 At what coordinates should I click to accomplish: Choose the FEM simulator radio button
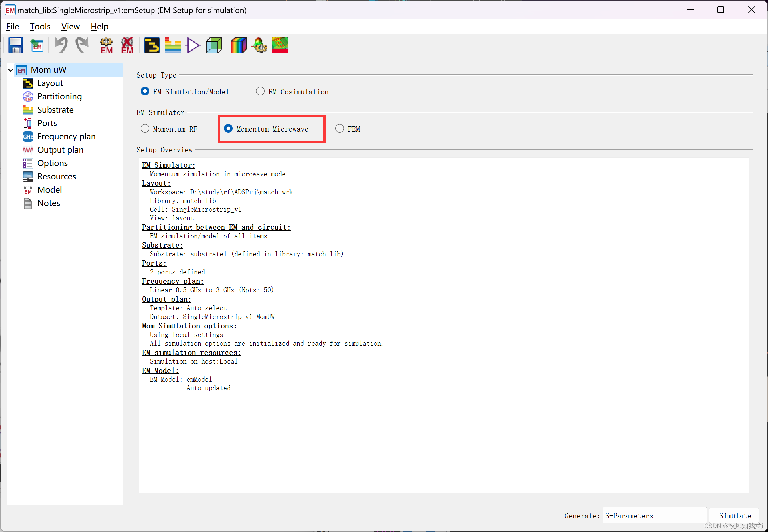340,129
